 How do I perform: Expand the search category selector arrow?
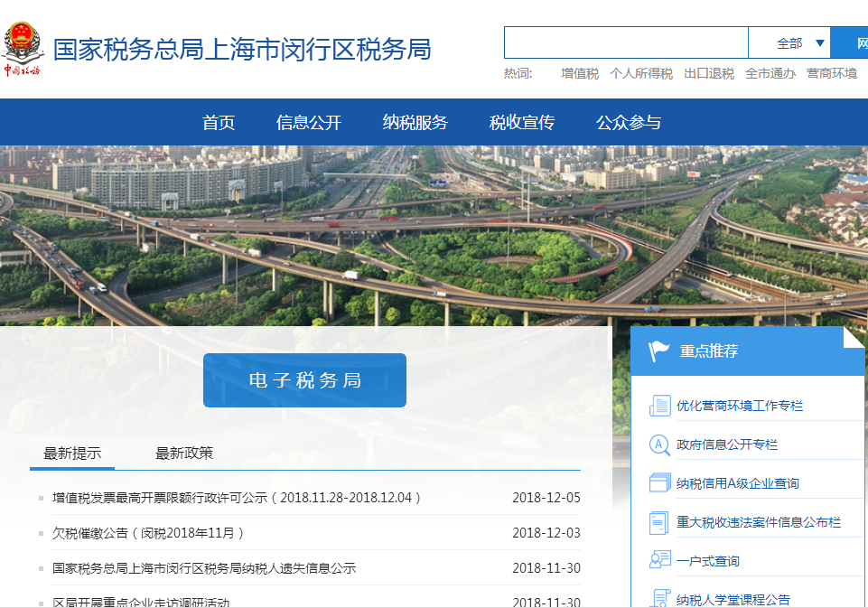[821, 42]
